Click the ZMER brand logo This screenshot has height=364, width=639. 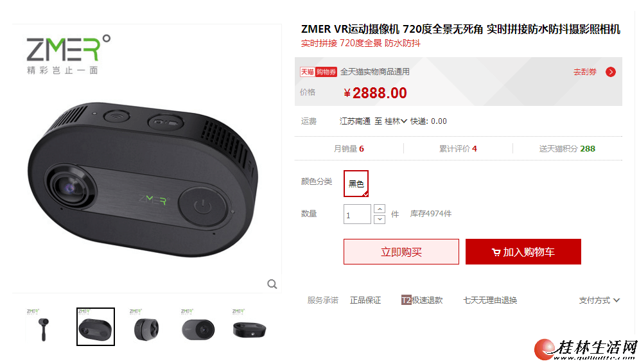(69, 54)
